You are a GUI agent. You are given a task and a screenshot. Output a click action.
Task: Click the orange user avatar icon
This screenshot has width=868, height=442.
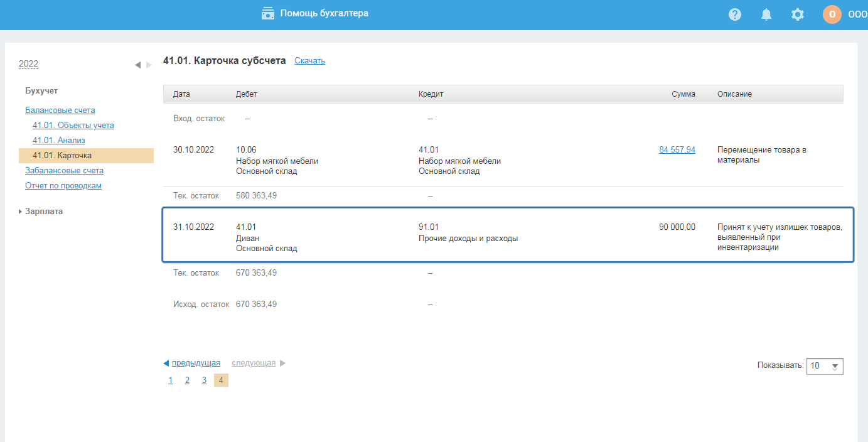point(832,14)
